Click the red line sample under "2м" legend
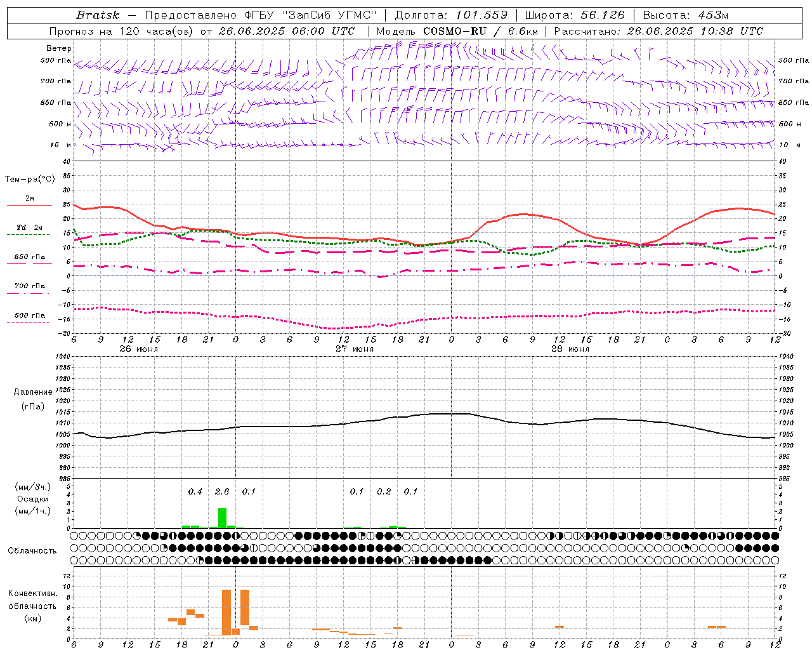 29,206
